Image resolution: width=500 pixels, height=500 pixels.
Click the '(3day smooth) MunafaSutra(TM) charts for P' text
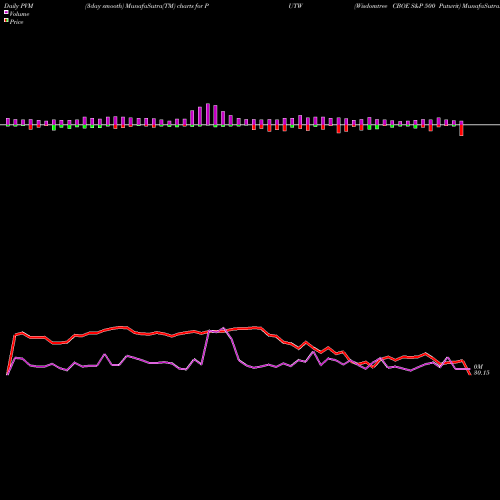[x=147, y=6]
